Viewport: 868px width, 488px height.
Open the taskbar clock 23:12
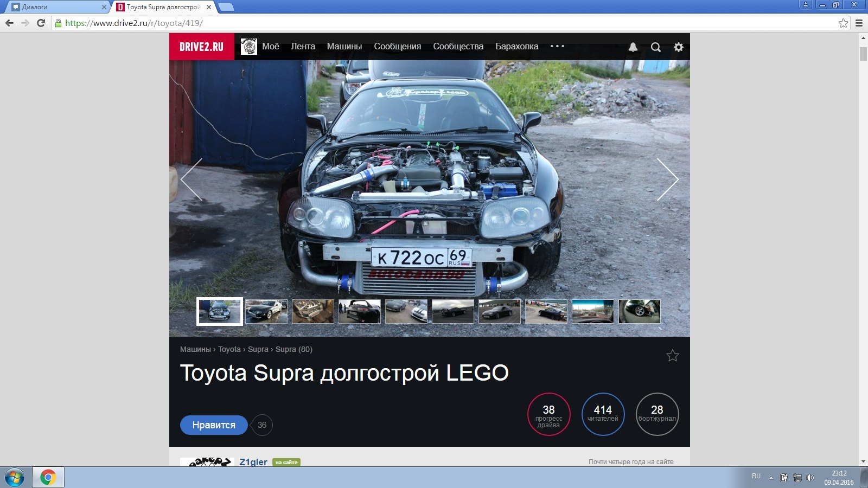pyautogui.click(x=839, y=478)
